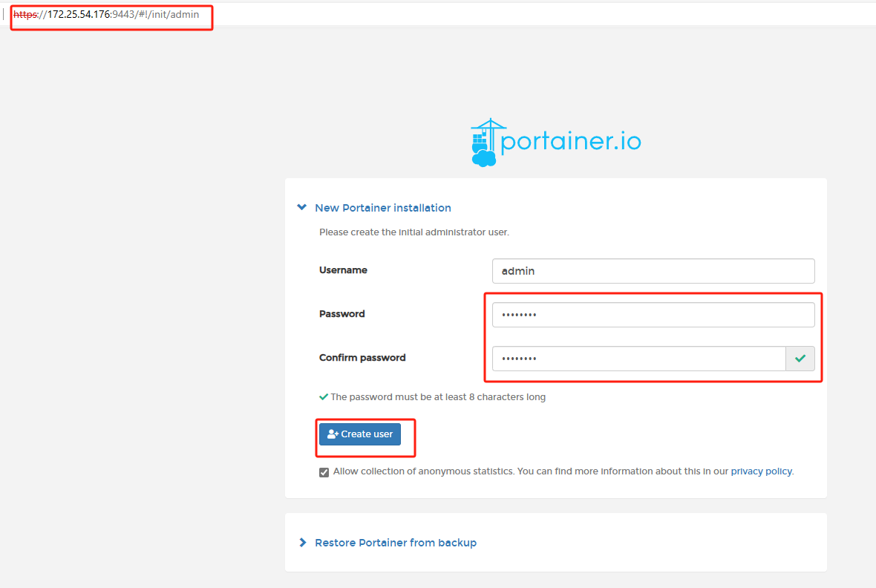Viewport: 876px width, 588px height.
Task: Click into the Confirm password input field
Action: pyautogui.click(x=638, y=359)
